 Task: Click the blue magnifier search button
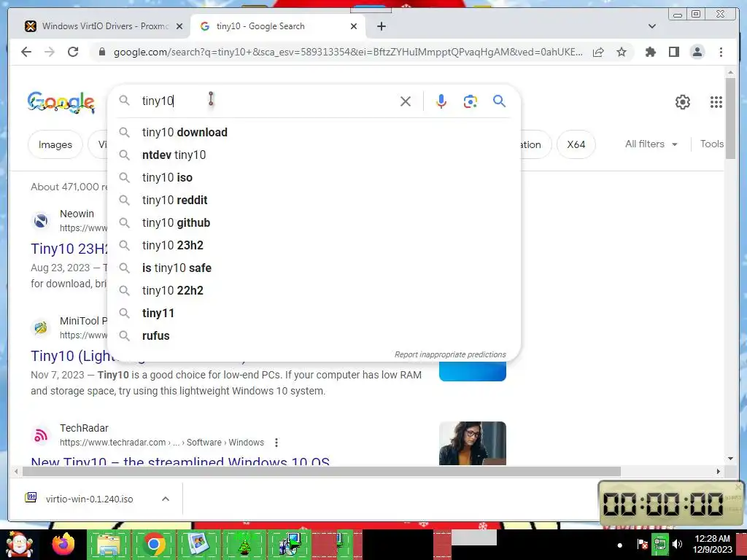[499, 101]
